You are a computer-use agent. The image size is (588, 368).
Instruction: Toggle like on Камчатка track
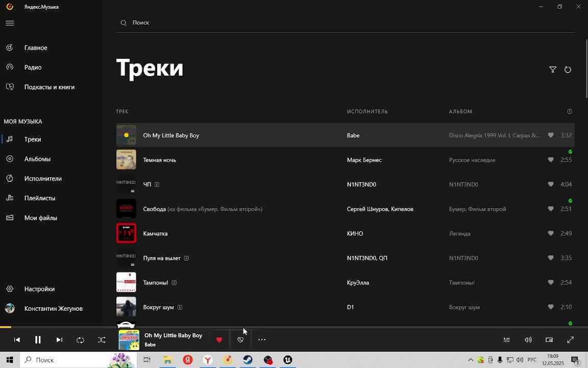pyautogui.click(x=551, y=233)
